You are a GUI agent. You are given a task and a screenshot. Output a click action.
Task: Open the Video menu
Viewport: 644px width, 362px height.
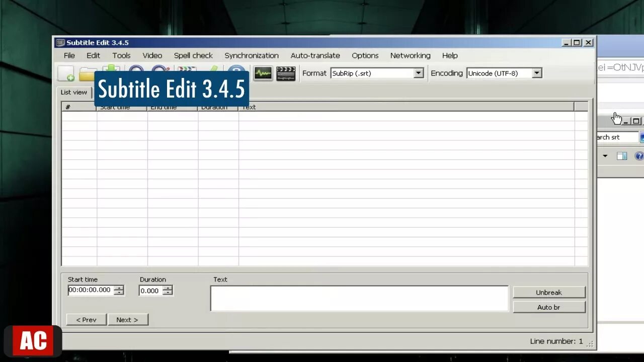152,55
